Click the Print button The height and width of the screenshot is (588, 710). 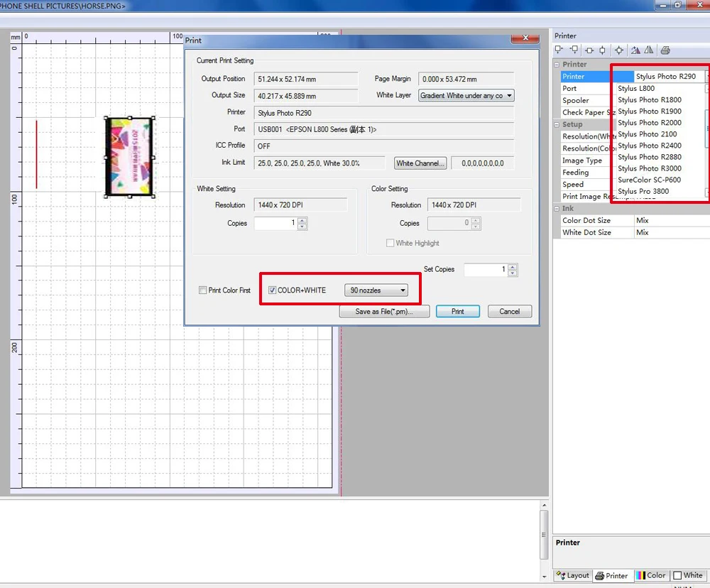(457, 311)
